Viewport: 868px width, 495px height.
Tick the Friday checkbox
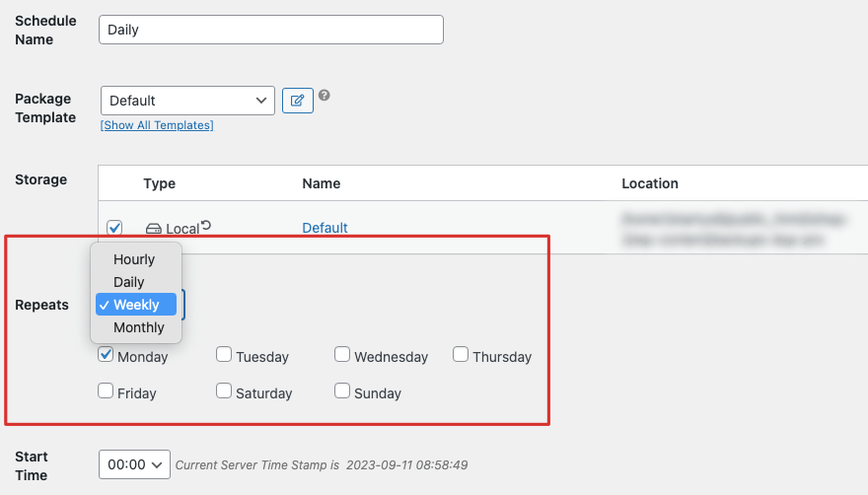[x=106, y=390]
